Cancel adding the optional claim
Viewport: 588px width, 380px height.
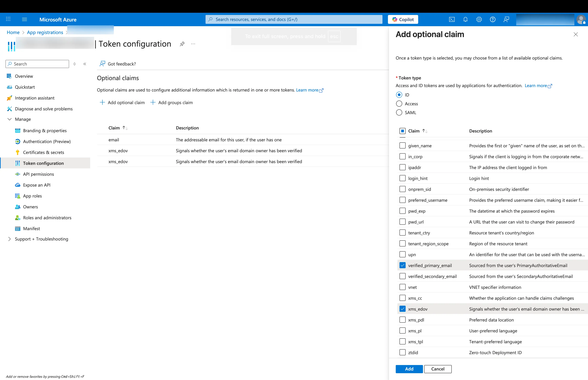pyautogui.click(x=438, y=369)
